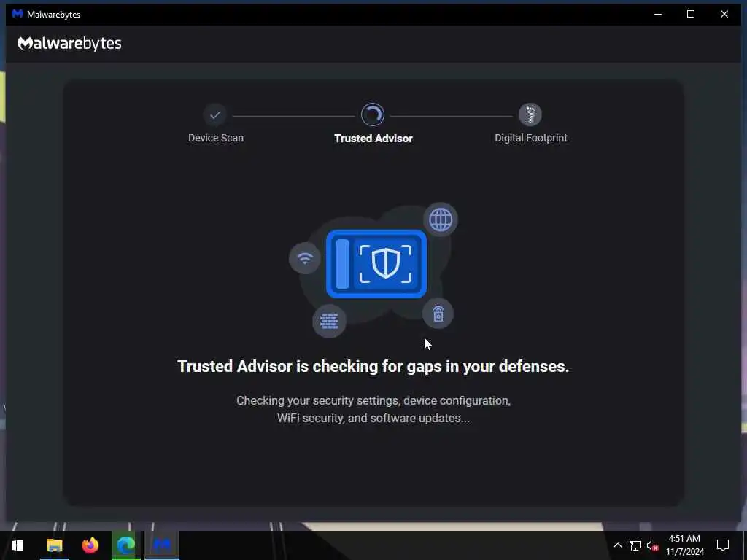Click the Malwarebytes logo in the header
This screenshot has width=747, height=560.
(x=69, y=43)
